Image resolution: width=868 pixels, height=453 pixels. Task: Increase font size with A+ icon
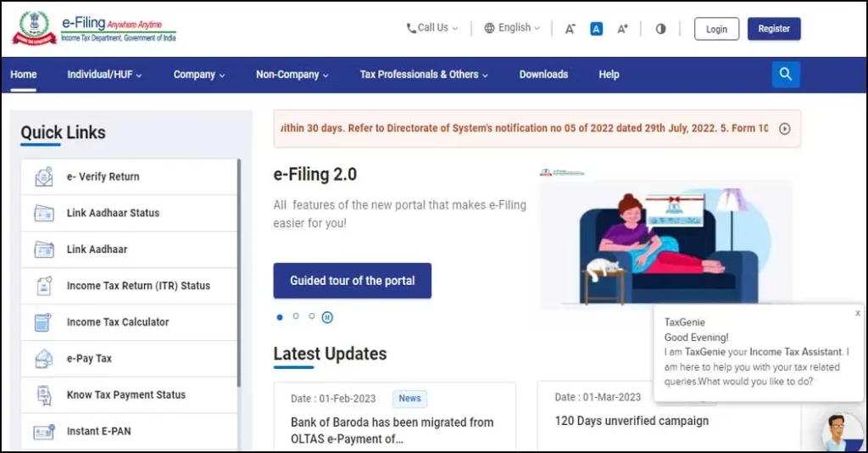pos(622,29)
